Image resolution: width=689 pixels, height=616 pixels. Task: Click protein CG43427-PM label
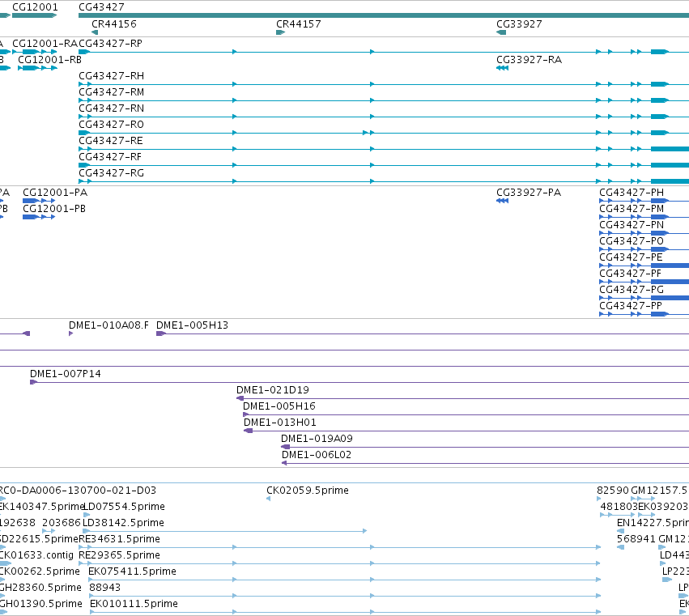[632, 209]
